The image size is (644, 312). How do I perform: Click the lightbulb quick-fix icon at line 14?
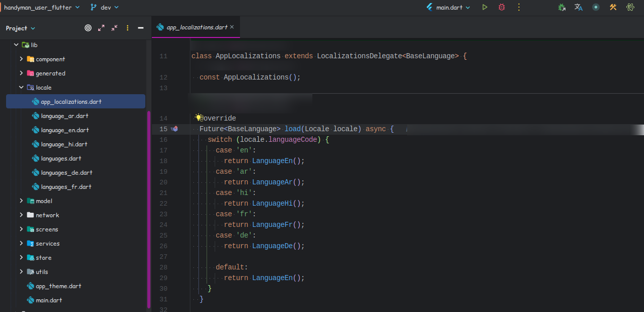(198, 117)
